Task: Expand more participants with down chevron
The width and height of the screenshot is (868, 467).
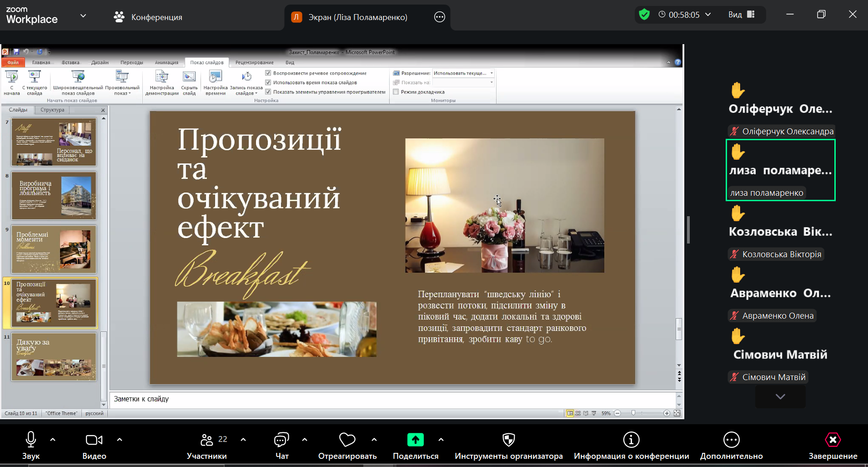Action: pyautogui.click(x=780, y=396)
